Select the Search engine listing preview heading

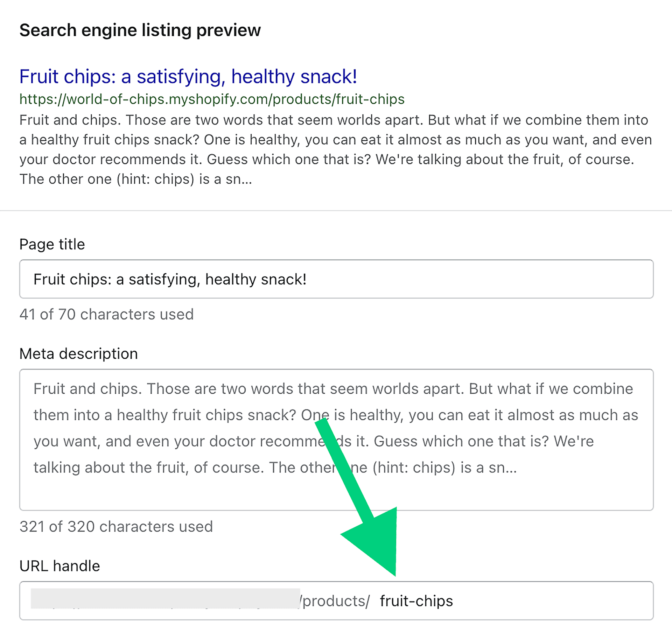click(x=140, y=30)
